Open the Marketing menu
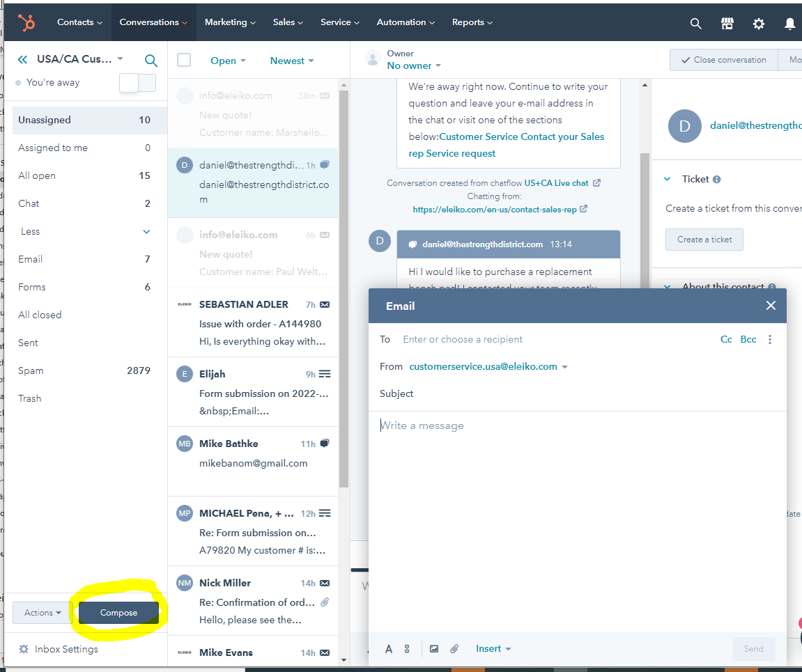Screen dimensions: 802x672 [230, 22]
